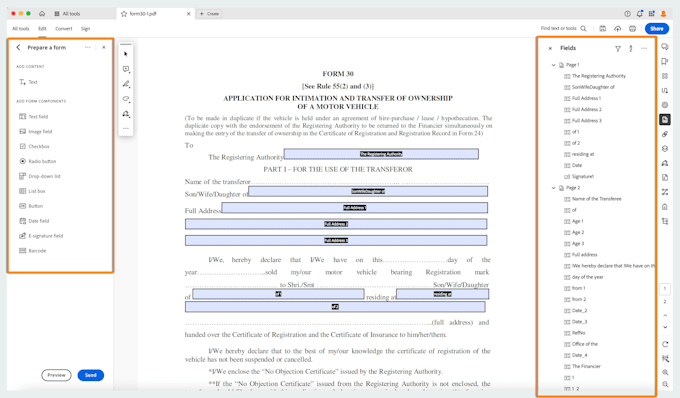Viewport: 680px width, 398px height.
Task: Add a Text field component
Action: [34, 117]
